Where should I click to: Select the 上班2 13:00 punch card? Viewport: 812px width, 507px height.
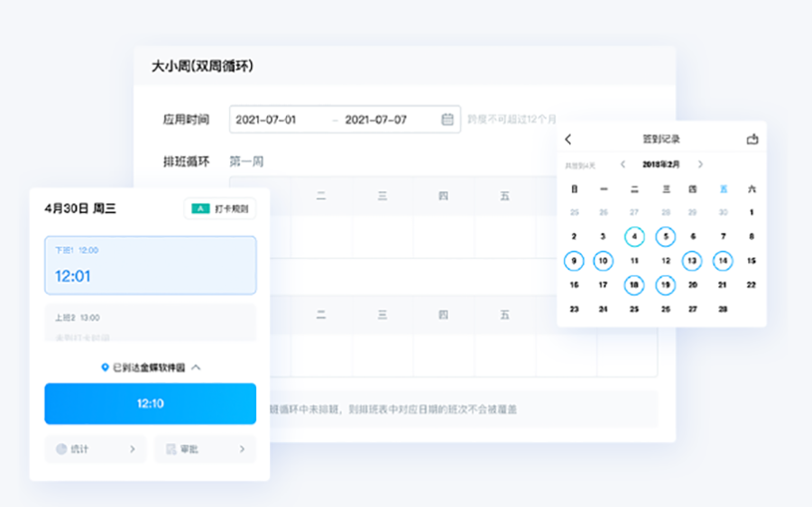150,322
